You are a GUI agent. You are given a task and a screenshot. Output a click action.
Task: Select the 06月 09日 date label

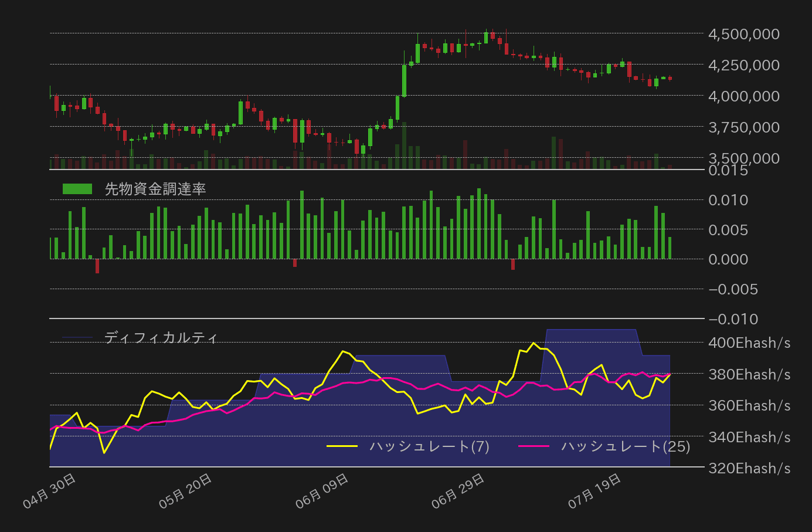322,492
